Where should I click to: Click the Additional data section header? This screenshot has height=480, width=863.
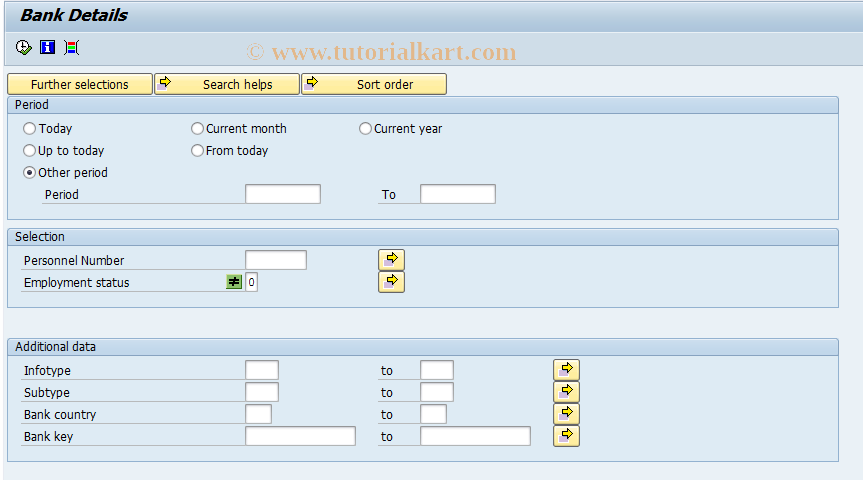[423, 347]
